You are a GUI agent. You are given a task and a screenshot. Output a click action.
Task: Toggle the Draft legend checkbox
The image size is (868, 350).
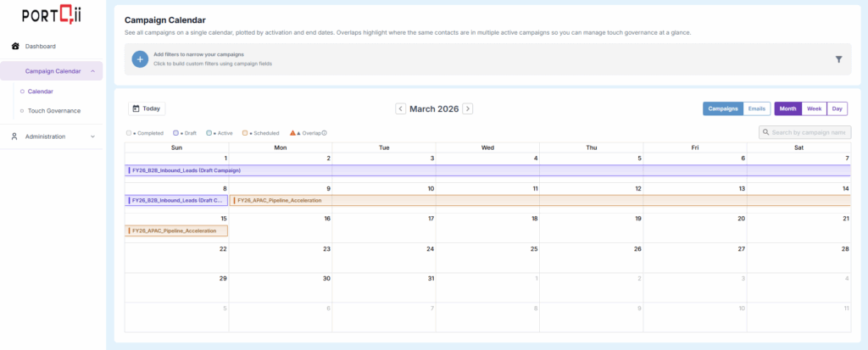[175, 133]
